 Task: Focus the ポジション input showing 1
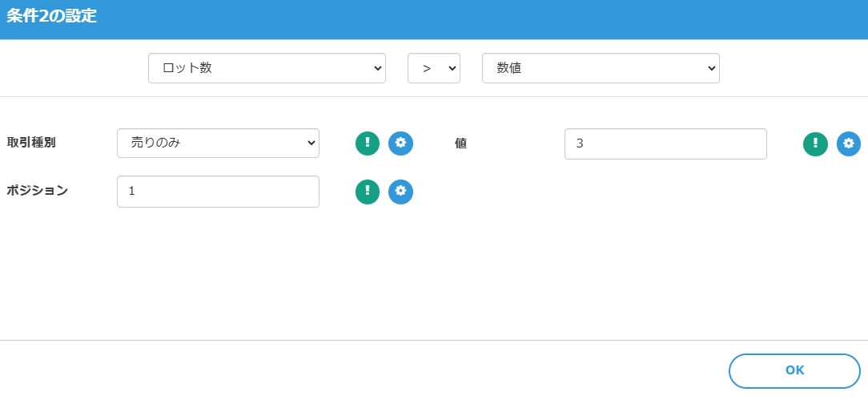(218, 192)
